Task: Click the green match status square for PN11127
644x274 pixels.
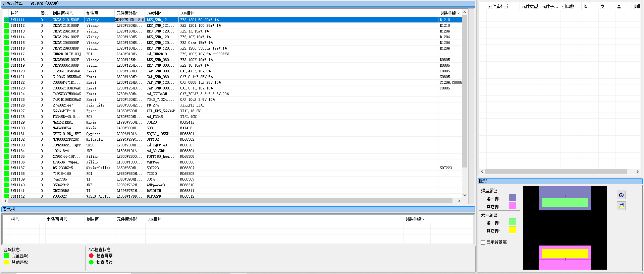Action: tap(6, 111)
